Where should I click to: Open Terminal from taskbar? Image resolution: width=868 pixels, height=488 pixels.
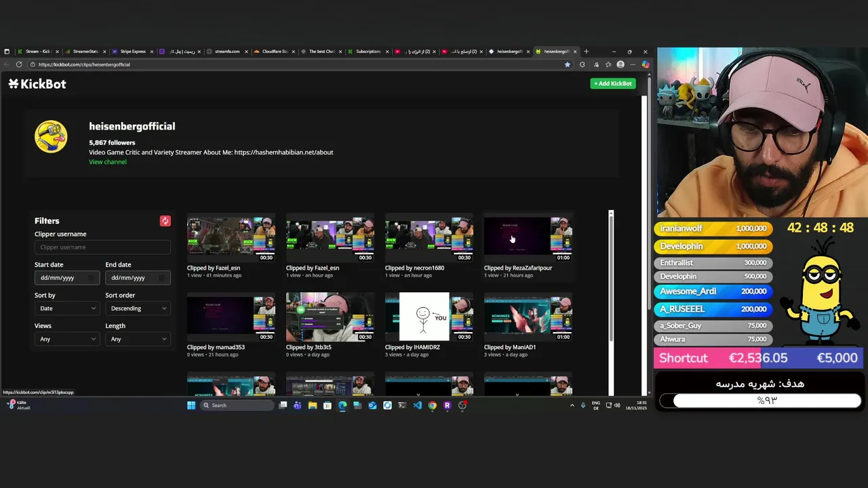pos(402,405)
